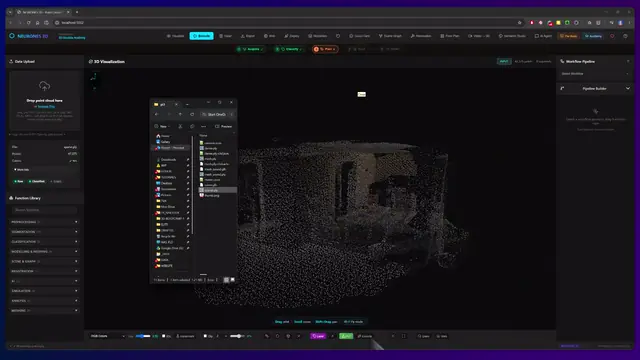Click the New button in File Explorer

tap(162, 127)
